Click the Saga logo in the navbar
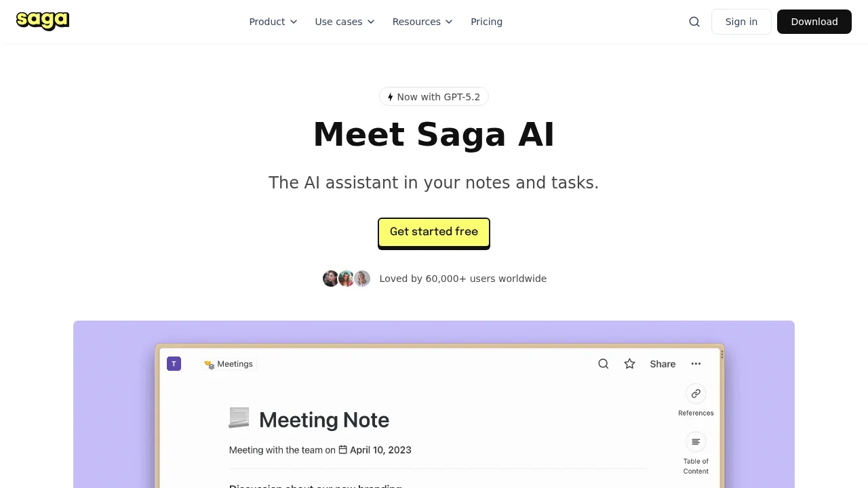868x488 pixels. (x=42, y=21)
